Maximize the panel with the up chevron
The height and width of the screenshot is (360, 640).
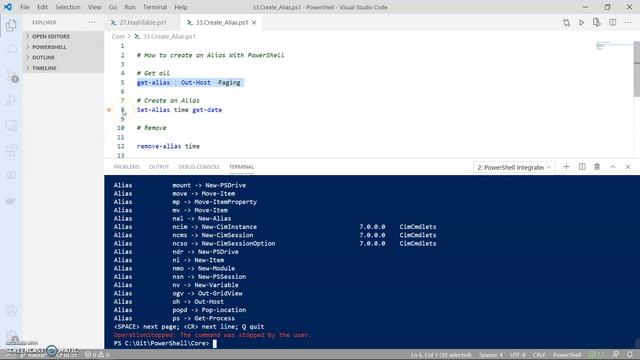coord(613,167)
